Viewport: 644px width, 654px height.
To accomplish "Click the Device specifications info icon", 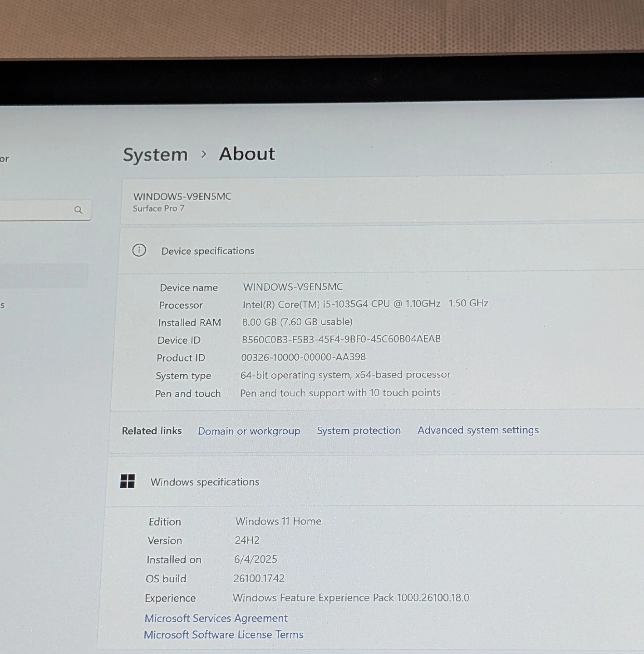I will (139, 250).
